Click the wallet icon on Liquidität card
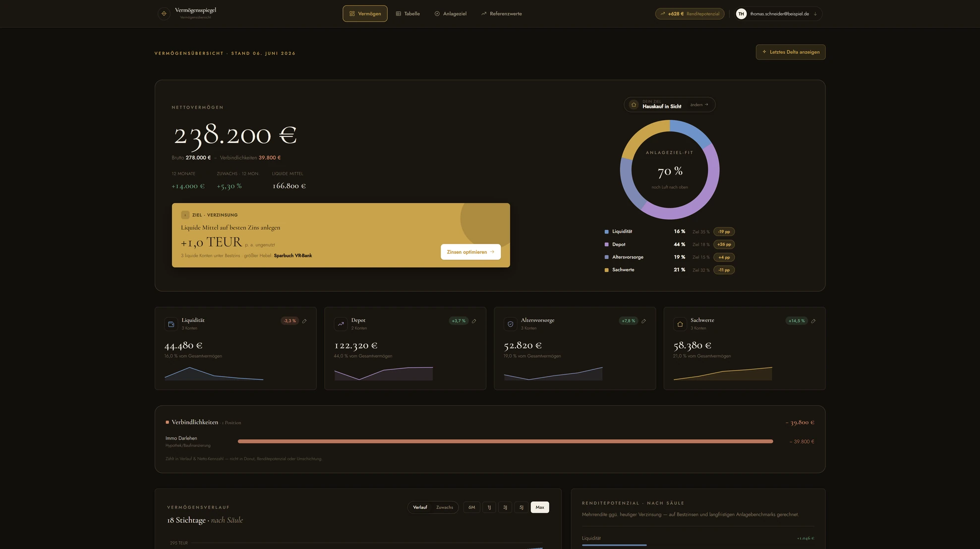 coord(171,324)
